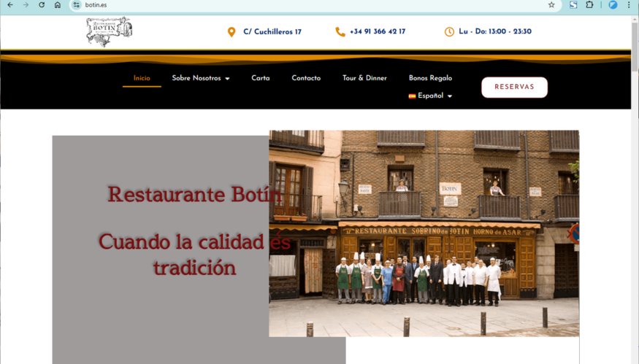This screenshot has height=364, width=639.
Task: Select the Inicio menu item
Action: coord(142,78)
